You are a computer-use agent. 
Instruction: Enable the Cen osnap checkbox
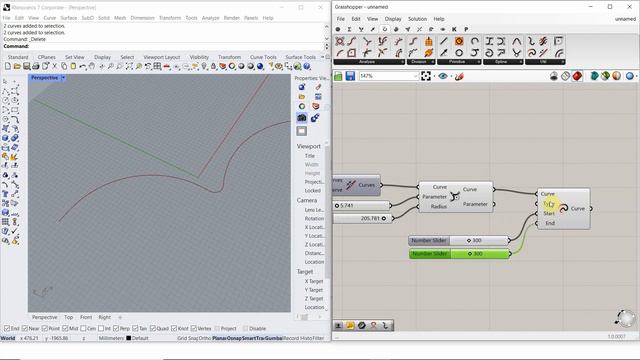point(84,328)
